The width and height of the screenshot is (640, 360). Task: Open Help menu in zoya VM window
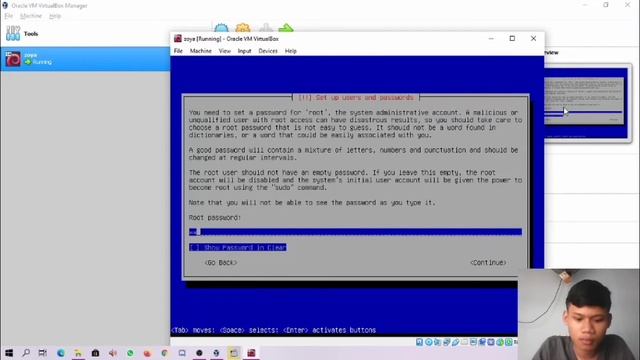coord(291,51)
